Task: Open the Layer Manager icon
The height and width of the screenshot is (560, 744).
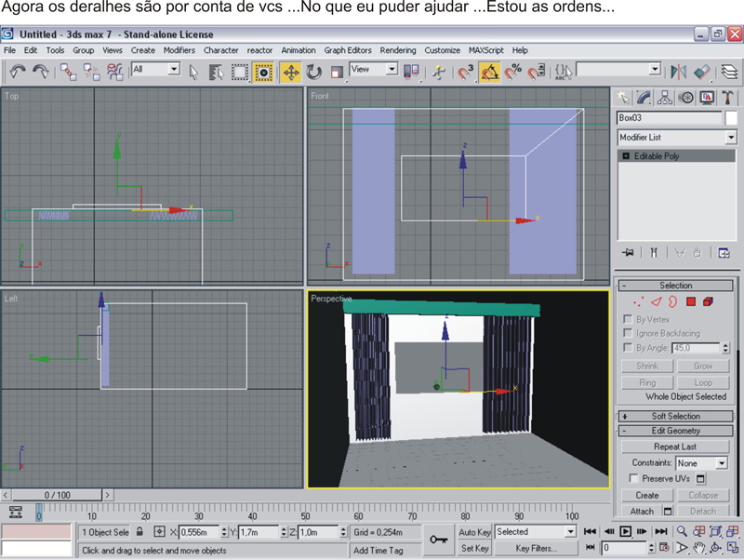Action: [729, 73]
